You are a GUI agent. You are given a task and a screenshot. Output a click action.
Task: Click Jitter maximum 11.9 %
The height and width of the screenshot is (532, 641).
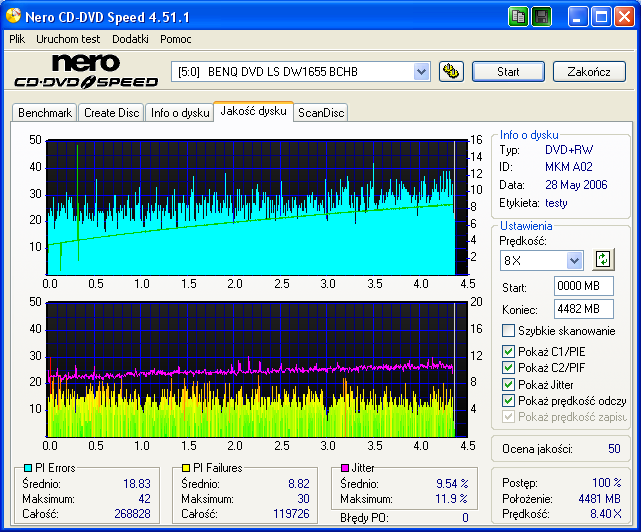pyautogui.click(x=452, y=499)
